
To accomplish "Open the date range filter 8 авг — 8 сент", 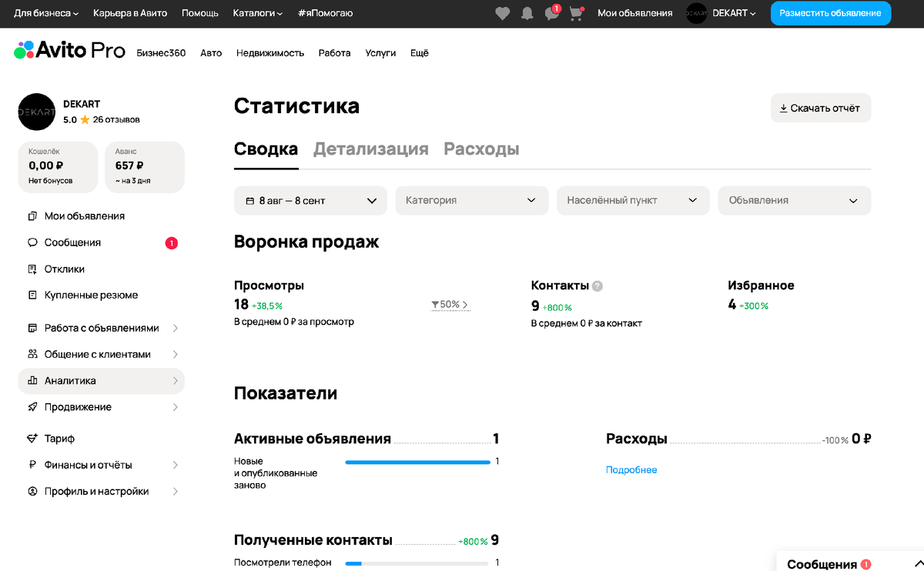I will 310,200.
